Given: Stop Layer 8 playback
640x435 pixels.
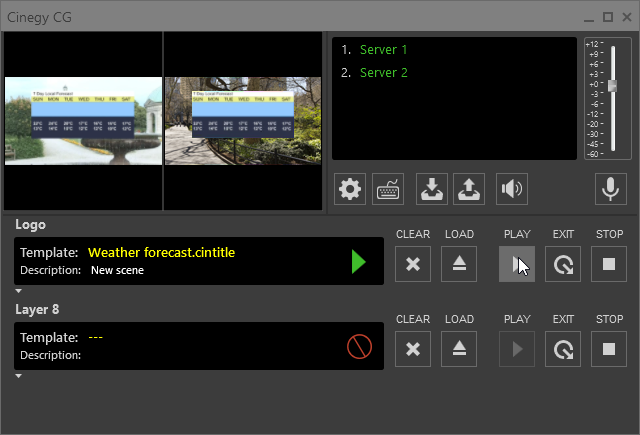Looking at the screenshot, I should tap(609, 348).
